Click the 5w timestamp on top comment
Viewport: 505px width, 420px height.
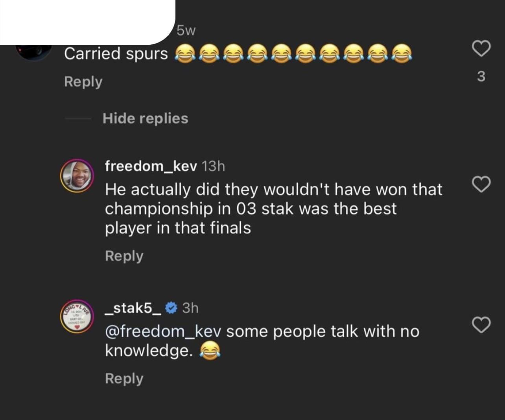tap(186, 30)
